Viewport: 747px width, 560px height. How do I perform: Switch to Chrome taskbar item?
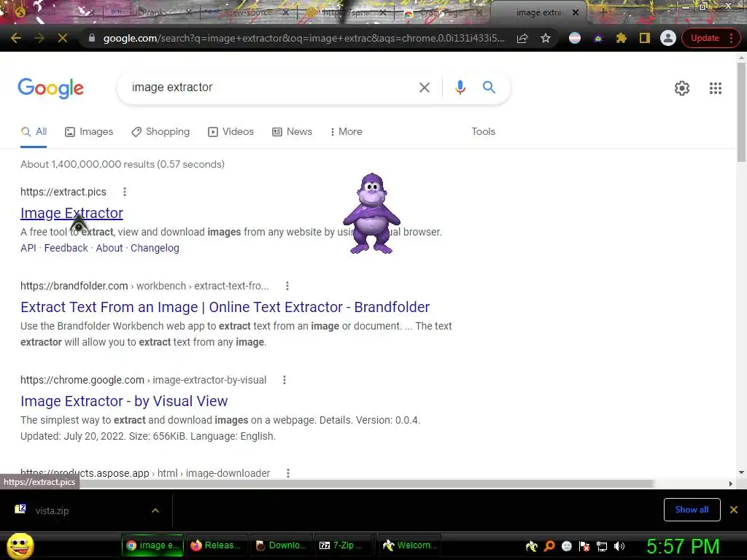[153, 545]
